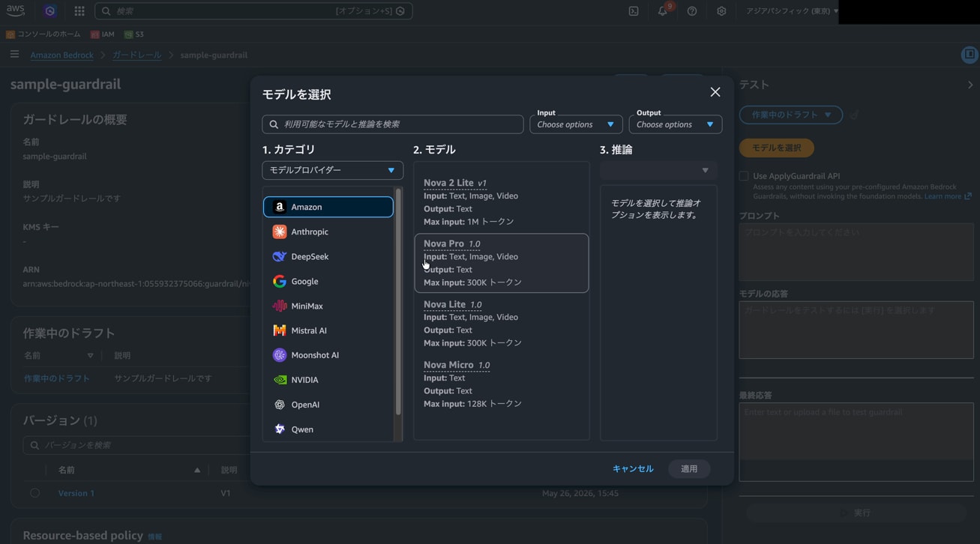This screenshot has height=544, width=980.
Task: Select the NVIDIA provider icon
Action: click(x=279, y=380)
